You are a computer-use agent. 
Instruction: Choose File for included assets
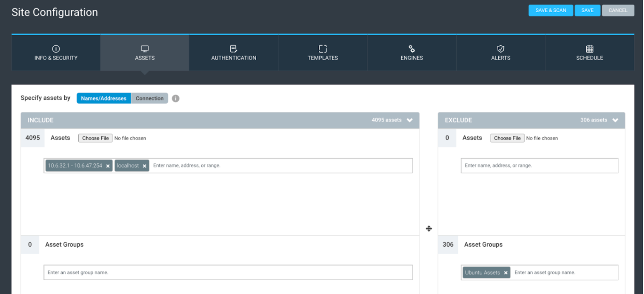[x=95, y=138]
